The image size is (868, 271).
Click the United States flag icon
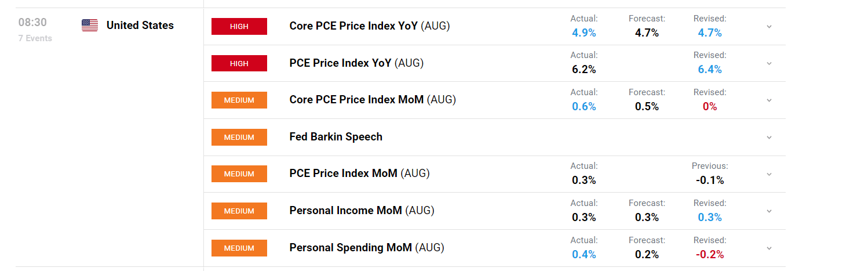90,25
